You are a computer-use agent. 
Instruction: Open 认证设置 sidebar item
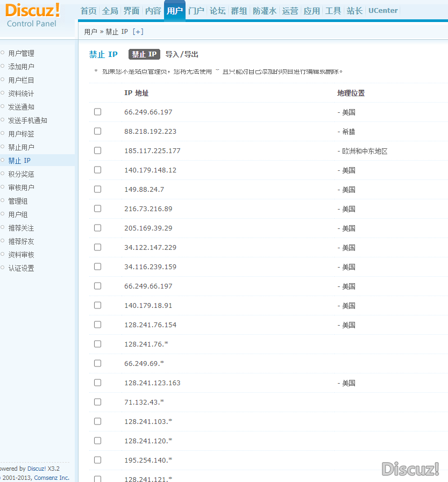(x=21, y=268)
